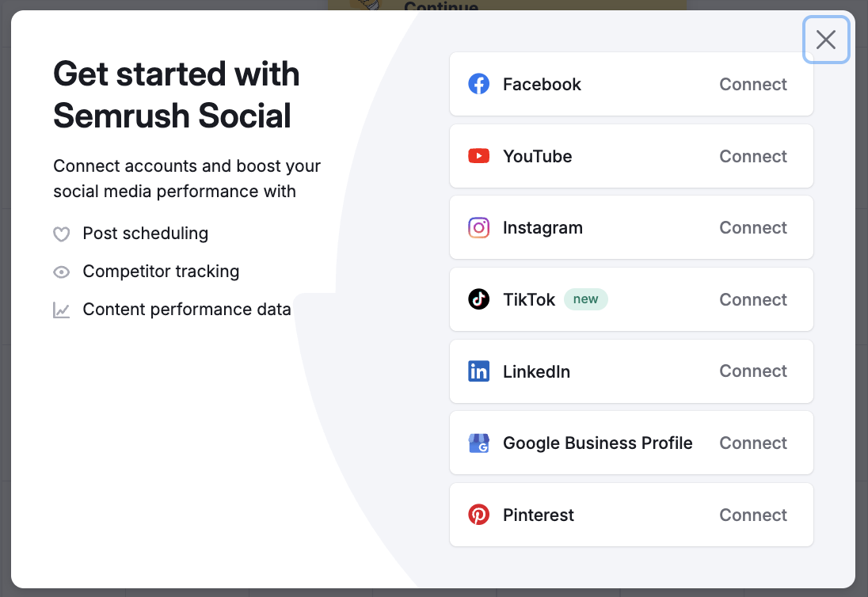Click the LinkedIn logo icon
Image resolution: width=868 pixels, height=597 pixels.
479,371
